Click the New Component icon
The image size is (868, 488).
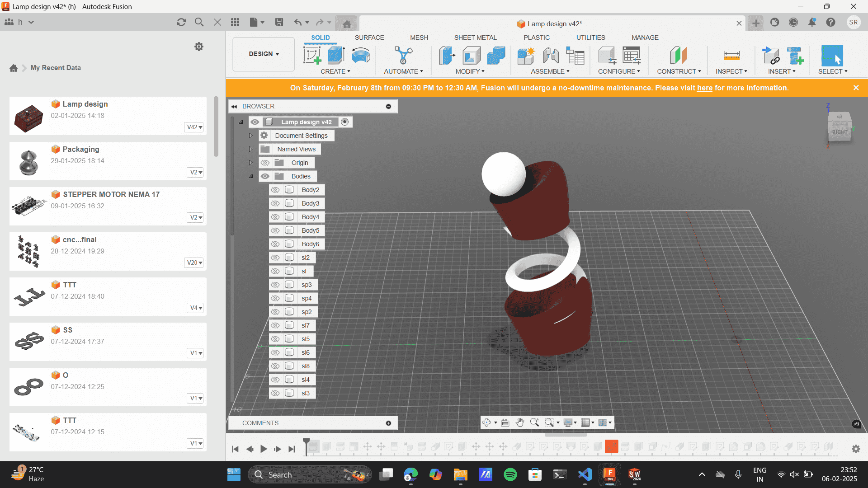(x=526, y=56)
